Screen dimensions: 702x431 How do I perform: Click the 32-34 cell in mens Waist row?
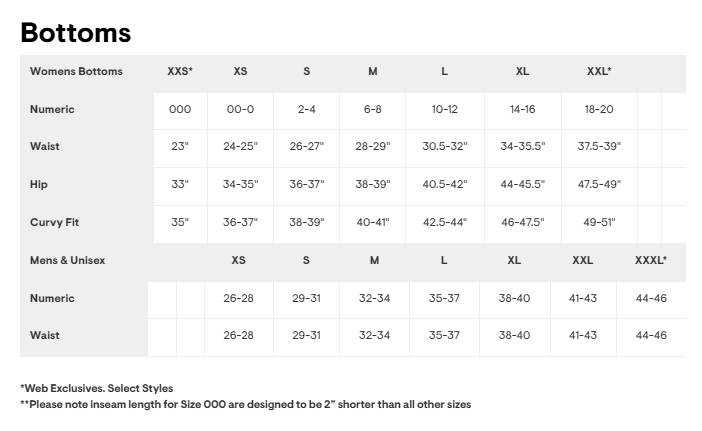tap(374, 335)
